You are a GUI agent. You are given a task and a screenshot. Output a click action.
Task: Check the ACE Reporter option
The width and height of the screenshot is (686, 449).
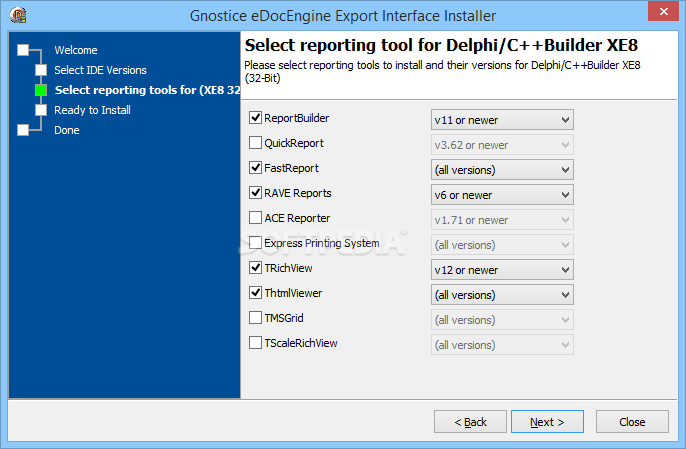(255, 217)
